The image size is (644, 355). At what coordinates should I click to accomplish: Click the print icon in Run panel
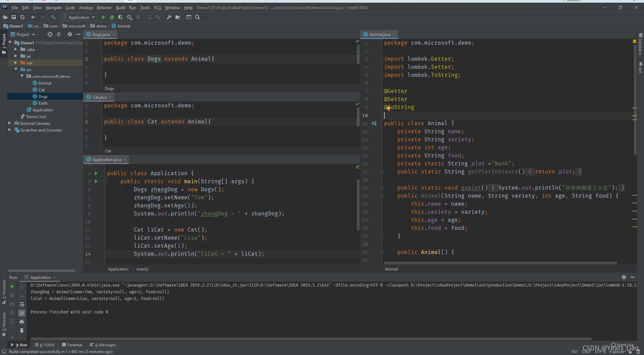point(22,322)
